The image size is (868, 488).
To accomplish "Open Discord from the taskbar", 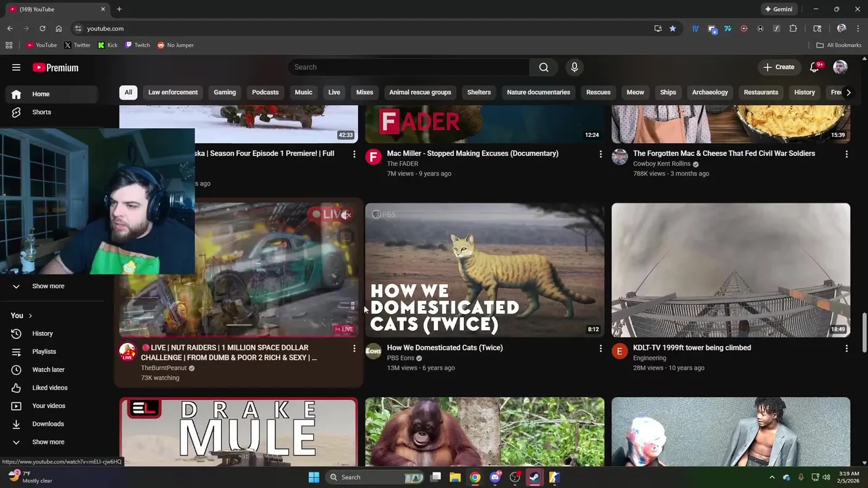I will click(495, 477).
